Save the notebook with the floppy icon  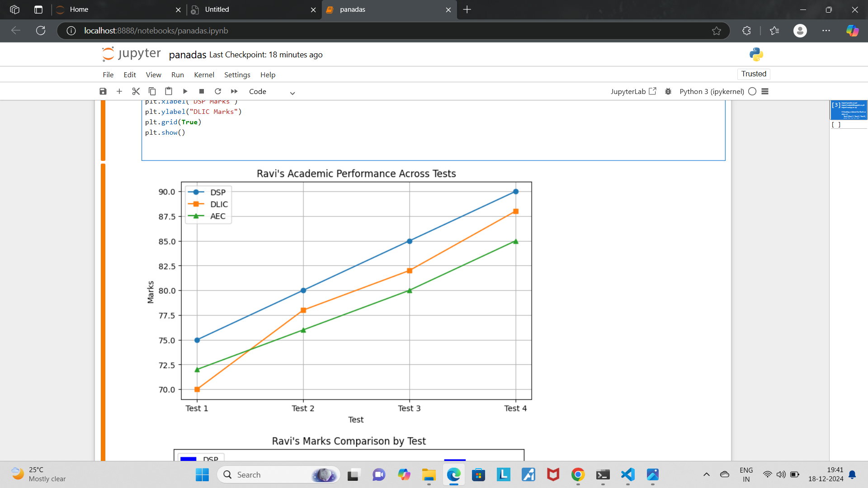pyautogui.click(x=103, y=91)
